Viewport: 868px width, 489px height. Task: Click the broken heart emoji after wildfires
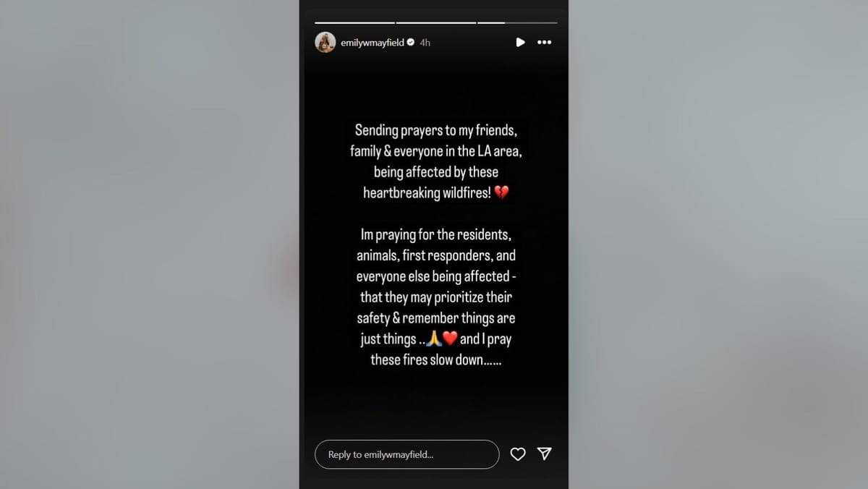click(x=502, y=193)
